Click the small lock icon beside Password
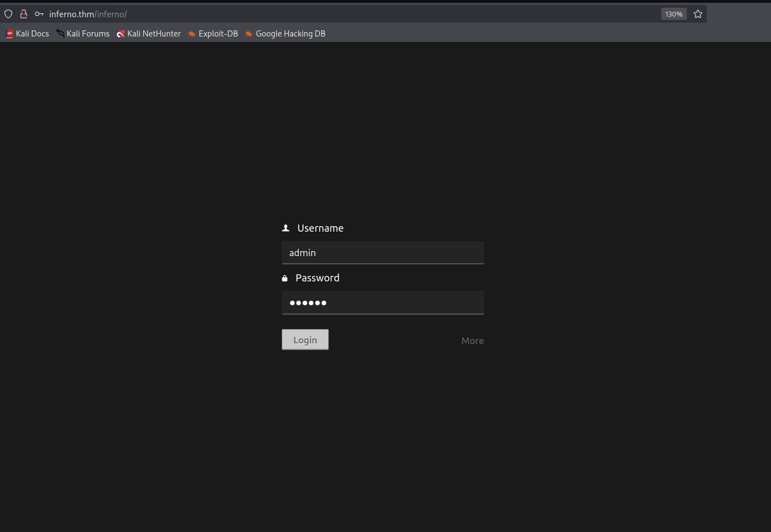This screenshot has height=532, width=771. tap(285, 278)
